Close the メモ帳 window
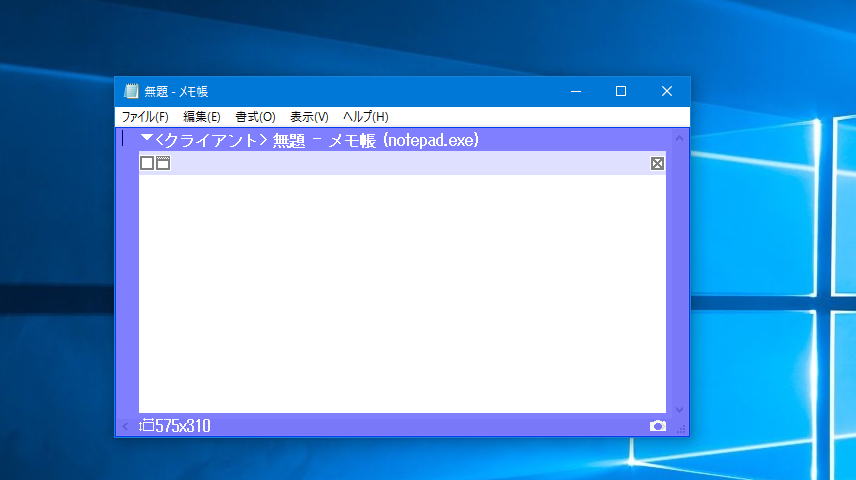856x480 pixels. pos(667,91)
